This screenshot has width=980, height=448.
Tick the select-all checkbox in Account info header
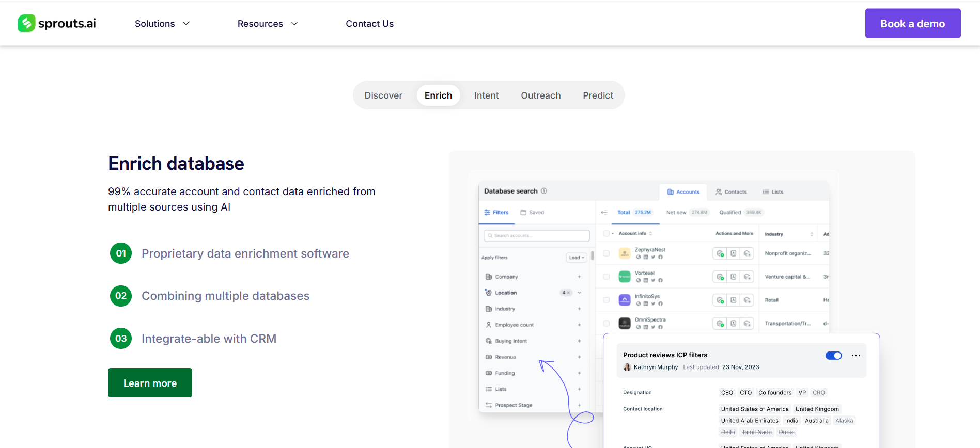pyautogui.click(x=606, y=233)
